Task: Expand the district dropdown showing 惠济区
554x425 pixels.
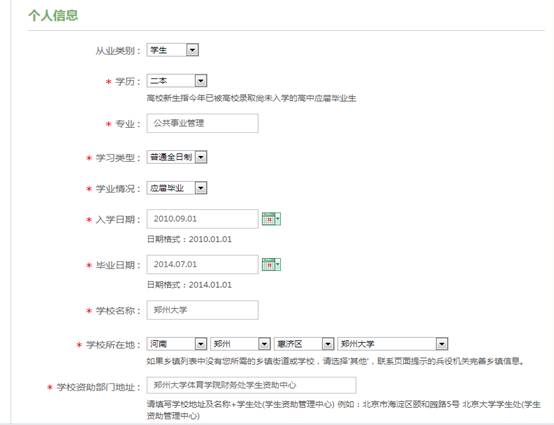Action: (304, 344)
